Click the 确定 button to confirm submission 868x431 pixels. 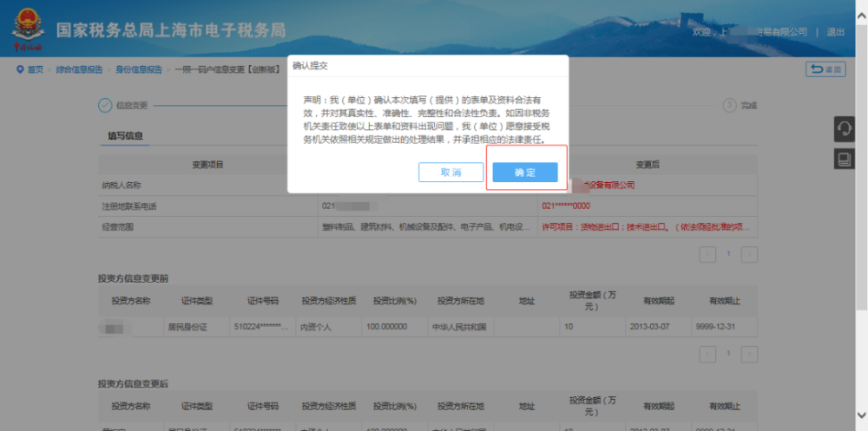click(524, 173)
